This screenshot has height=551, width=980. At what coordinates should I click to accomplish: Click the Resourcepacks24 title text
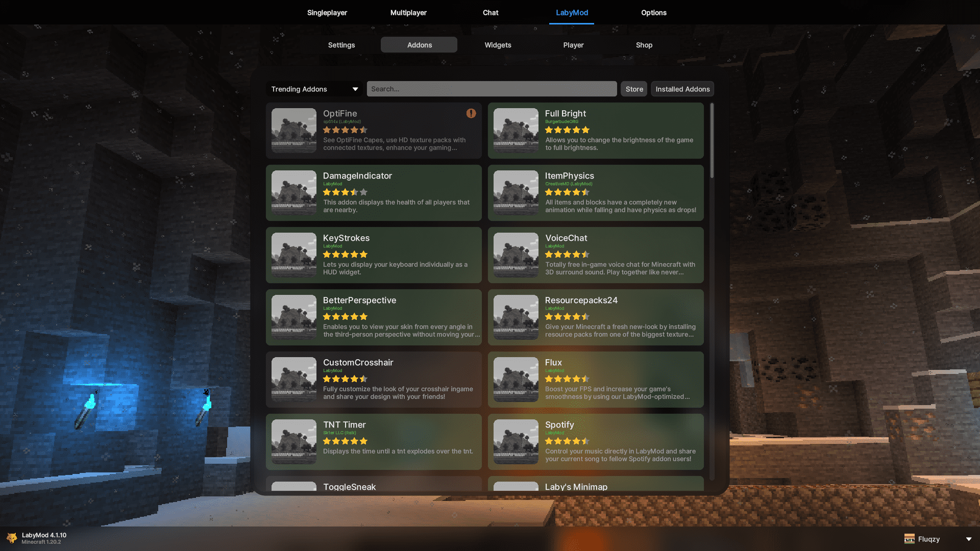click(x=581, y=300)
